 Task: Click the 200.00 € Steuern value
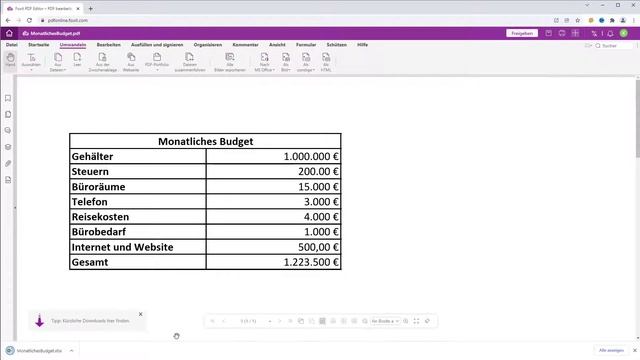[318, 171]
